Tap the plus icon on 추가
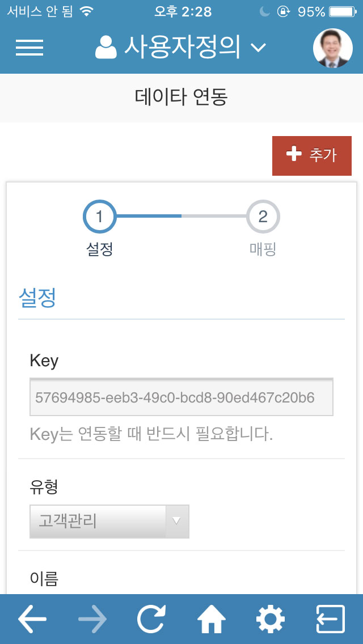363x644 pixels. tap(294, 155)
